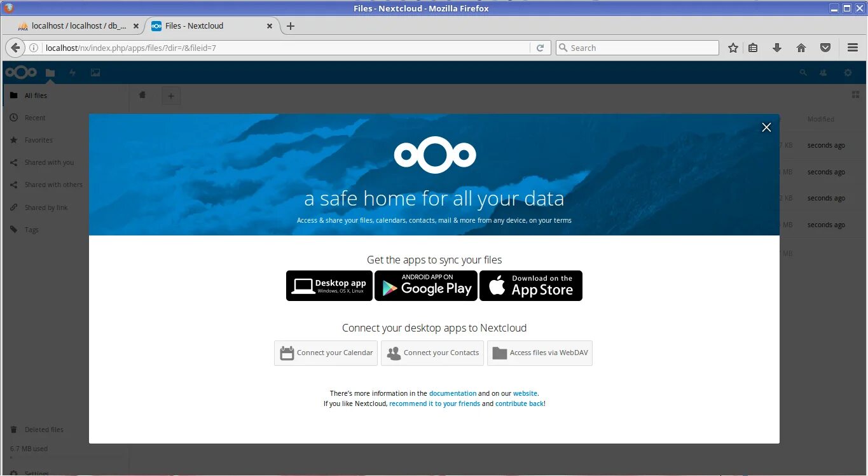Close the Nextcloud welcome dialog
The height and width of the screenshot is (476, 868).
(766, 127)
